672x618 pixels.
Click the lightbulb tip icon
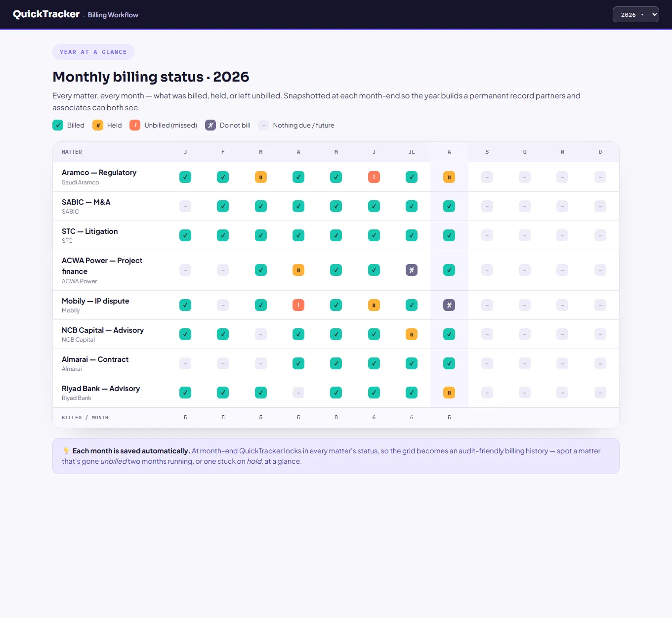point(66,451)
